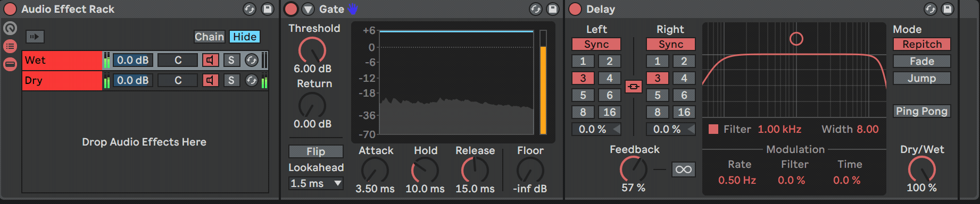Open the Lookahead 1.5 ms dropdown
The image size is (980, 204).
316,183
